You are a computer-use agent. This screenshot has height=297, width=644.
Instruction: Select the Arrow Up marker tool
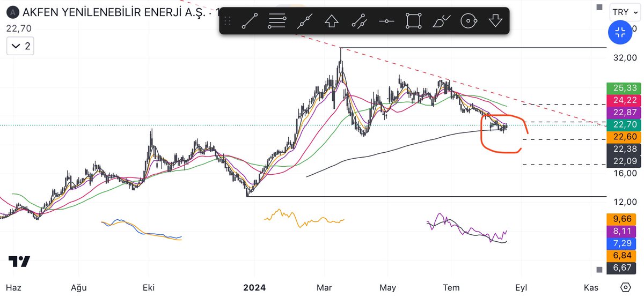(332, 21)
